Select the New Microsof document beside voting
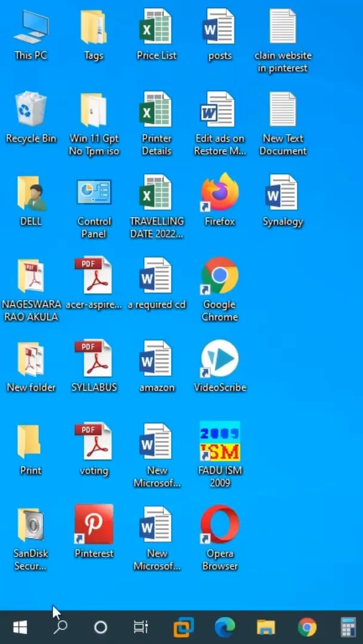 coord(155,441)
